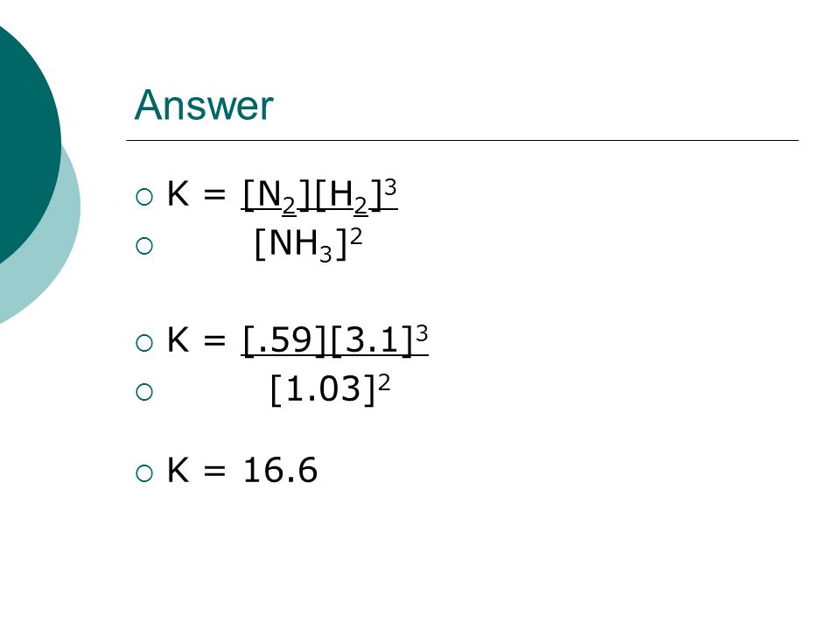Click the bullet beside K = 16.6
840x630 pixels.
[144, 473]
